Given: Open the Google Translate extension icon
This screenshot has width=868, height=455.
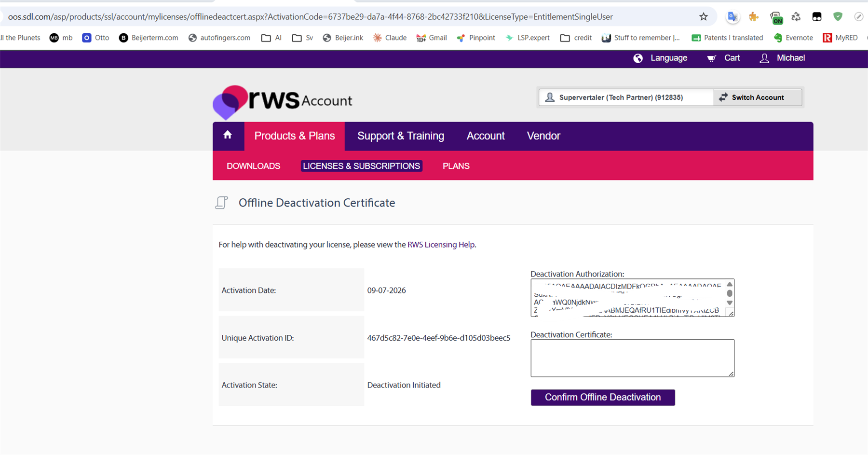Looking at the screenshot, I should point(732,17).
